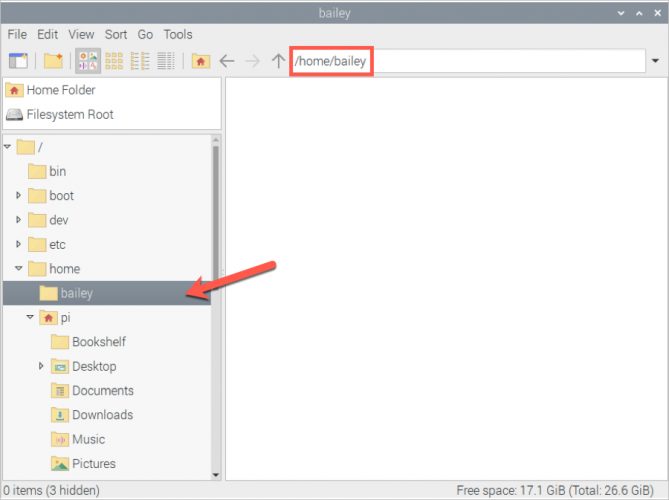Select the Bookshelf folder in tree
Image resolution: width=669 pixels, height=500 pixels.
[x=88, y=342]
